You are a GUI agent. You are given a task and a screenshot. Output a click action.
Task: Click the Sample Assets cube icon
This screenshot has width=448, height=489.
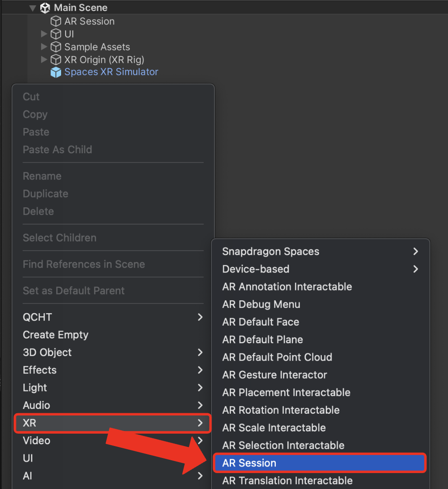(x=56, y=47)
